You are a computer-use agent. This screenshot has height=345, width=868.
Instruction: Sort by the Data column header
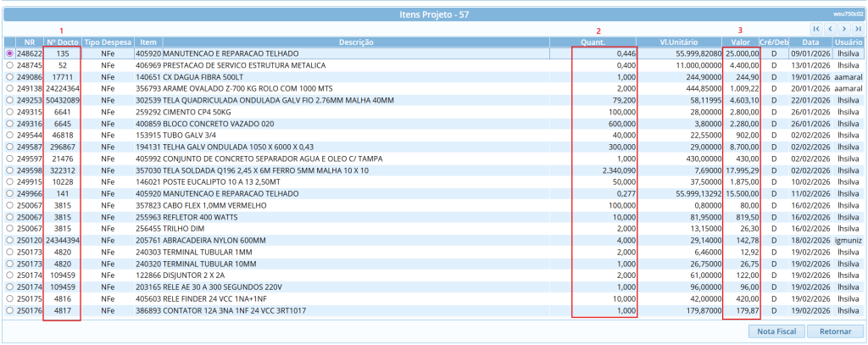point(810,42)
